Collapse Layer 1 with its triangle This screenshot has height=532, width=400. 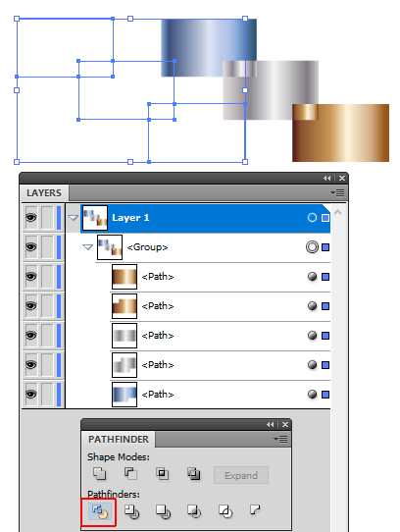pyautogui.click(x=73, y=218)
